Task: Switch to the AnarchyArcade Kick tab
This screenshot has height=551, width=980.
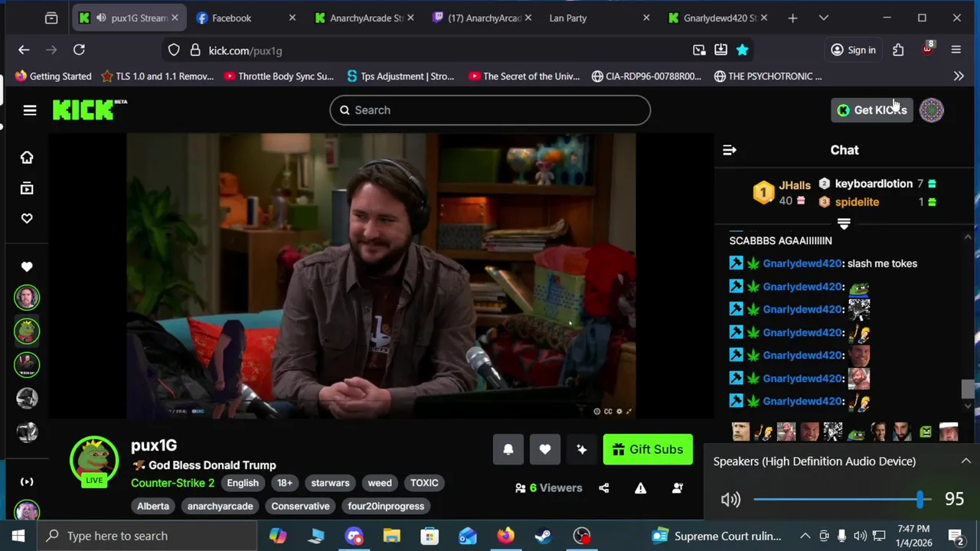Action: 366,18
